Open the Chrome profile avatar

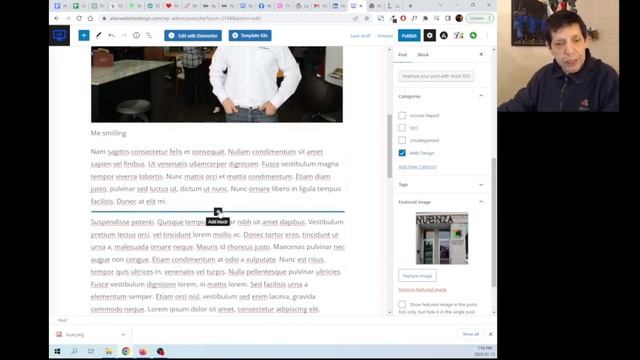[x=459, y=18]
